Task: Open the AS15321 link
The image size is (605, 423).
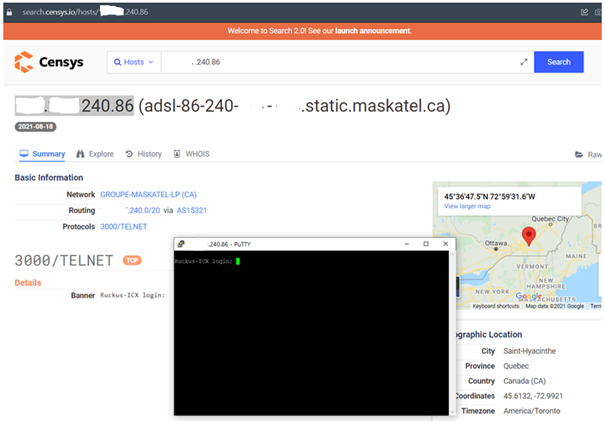Action: 192,210
